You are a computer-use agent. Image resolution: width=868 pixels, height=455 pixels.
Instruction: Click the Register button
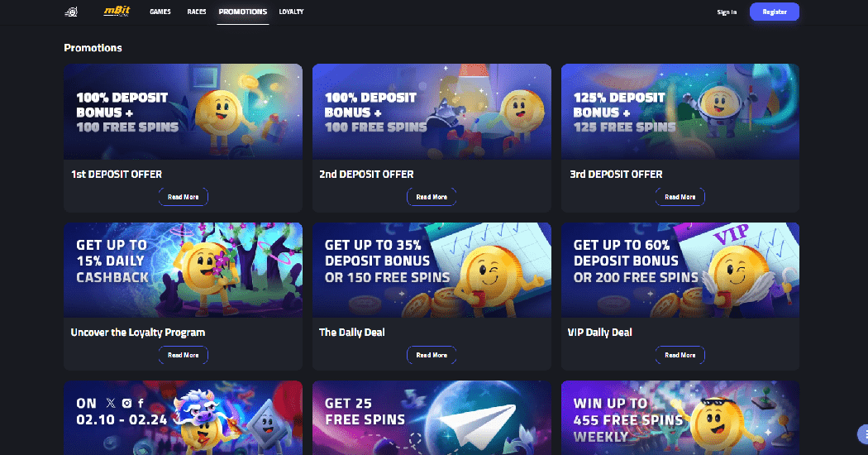(x=775, y=12)
